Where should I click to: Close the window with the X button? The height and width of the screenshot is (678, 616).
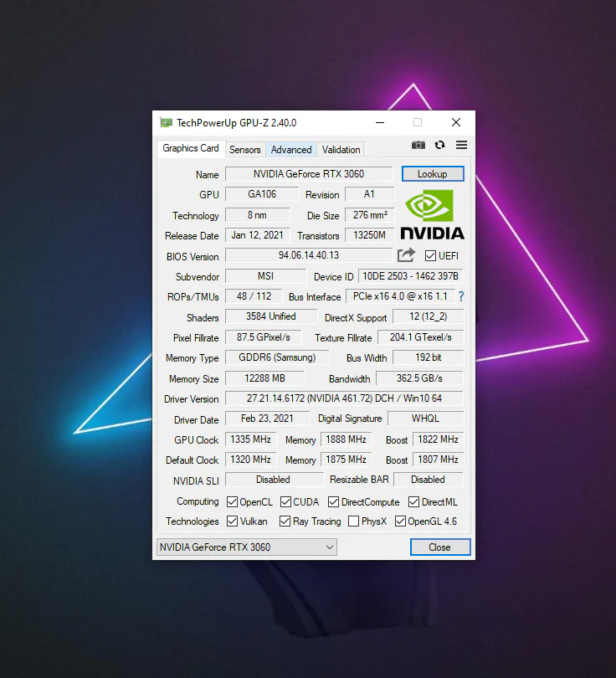[x=456, y=123]
